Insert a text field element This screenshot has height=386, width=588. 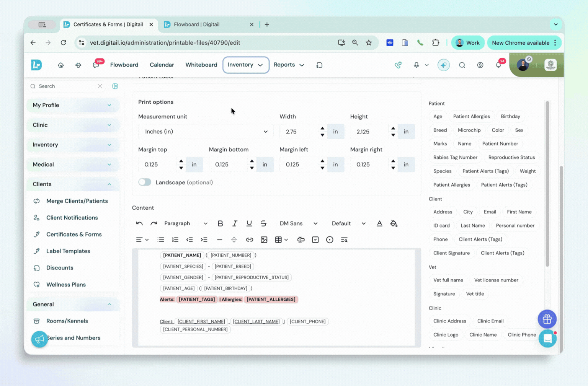pos(301,240)
